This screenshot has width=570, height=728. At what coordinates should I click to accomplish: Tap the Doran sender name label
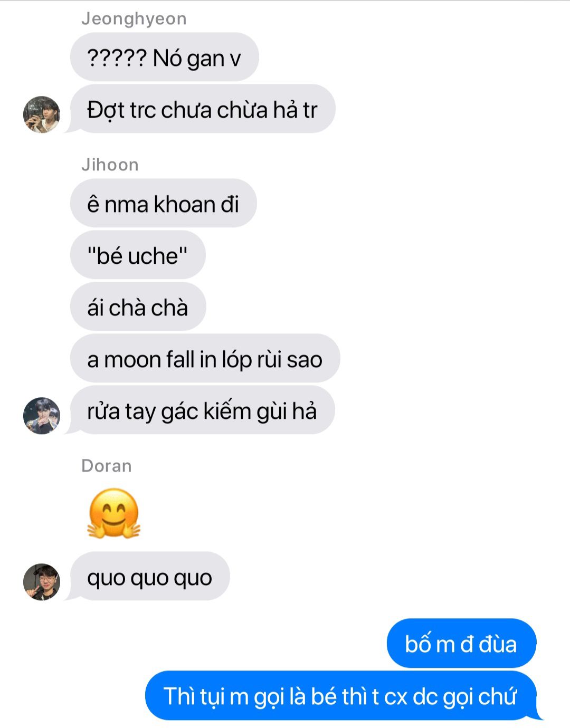[107, 466]
